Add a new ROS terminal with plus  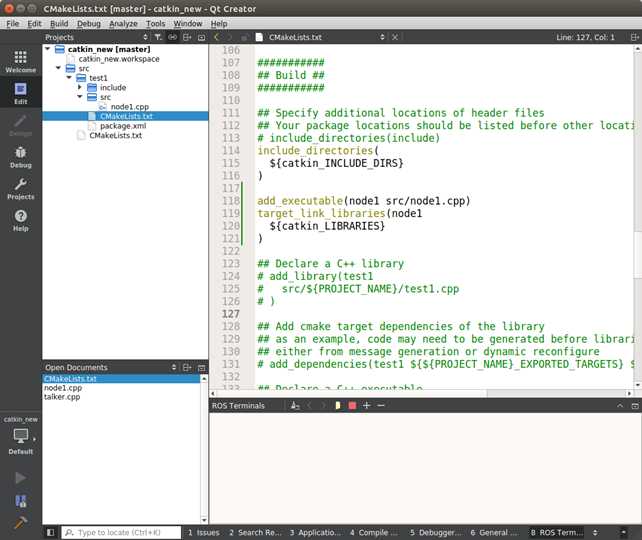tap(367, 406)
